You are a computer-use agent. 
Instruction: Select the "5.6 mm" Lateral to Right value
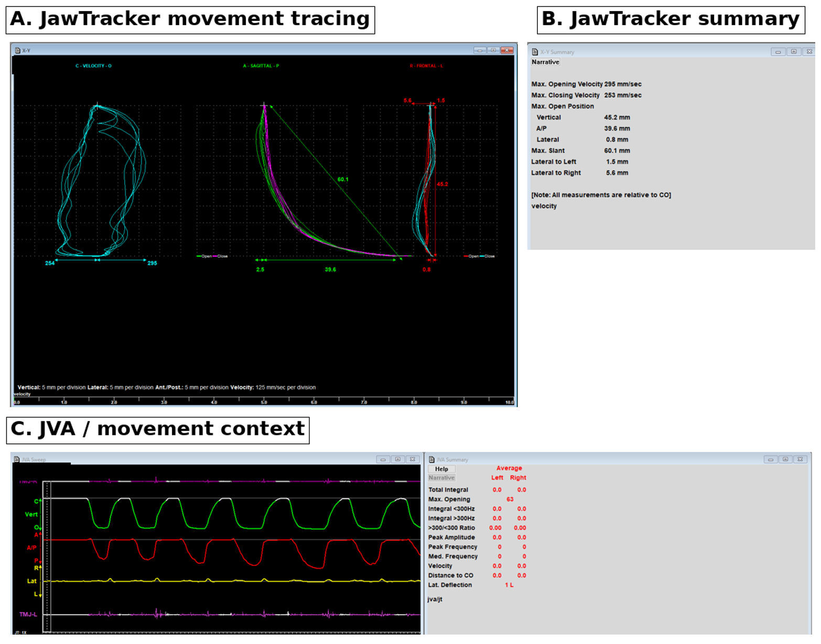(617, 173)
